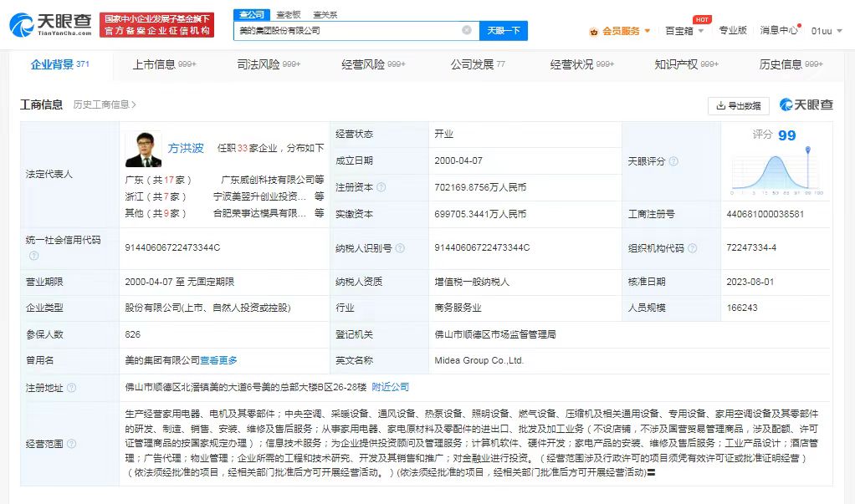Click 查看更多 former names link
This screenshot has width=855, height=504.
pos(218,360)
